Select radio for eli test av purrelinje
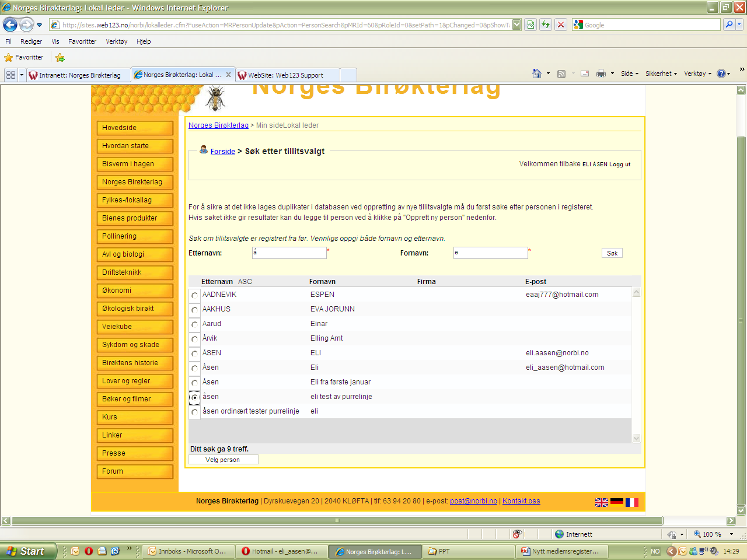The height and width of the screenshot is (560, 747). pos(195,397)
